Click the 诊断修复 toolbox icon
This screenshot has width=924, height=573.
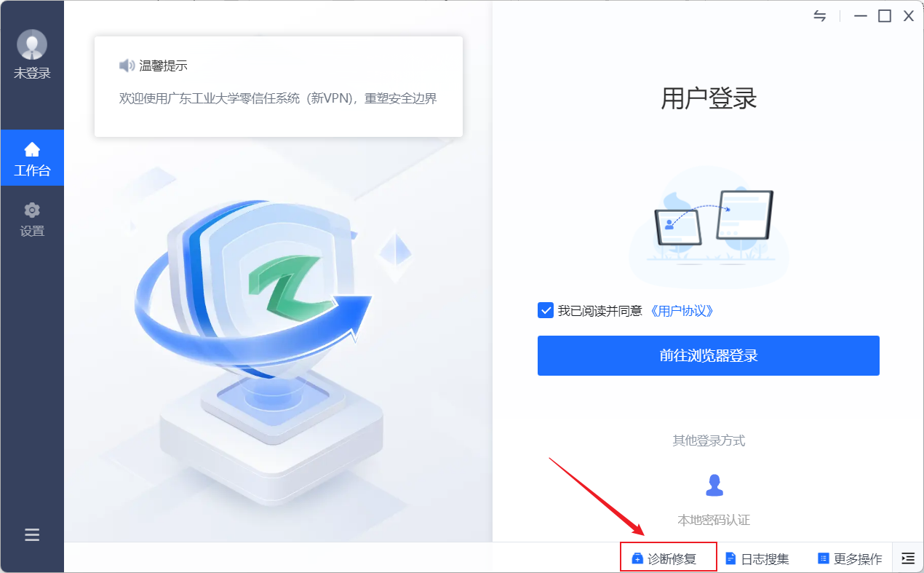[x=637, y=559]
